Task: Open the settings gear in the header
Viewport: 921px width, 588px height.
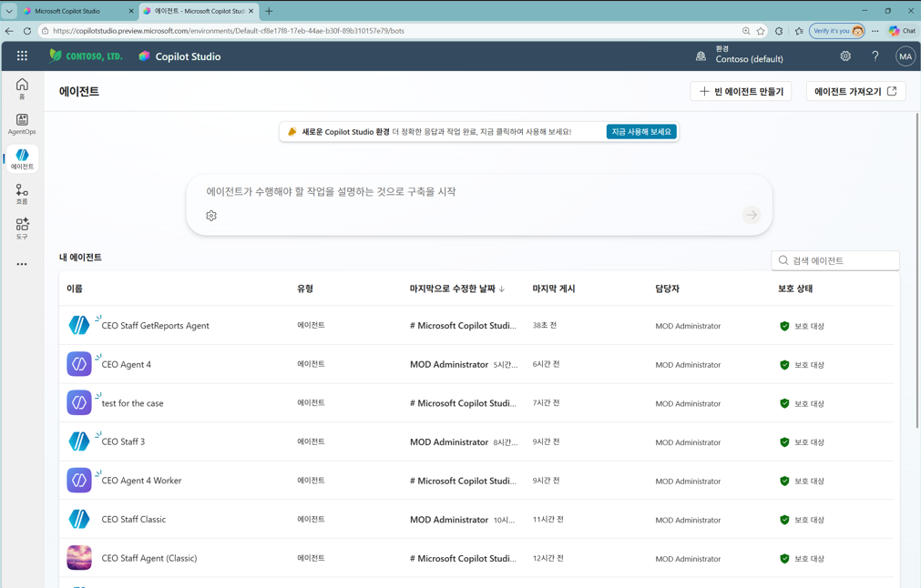Action: tap(845, 56)
